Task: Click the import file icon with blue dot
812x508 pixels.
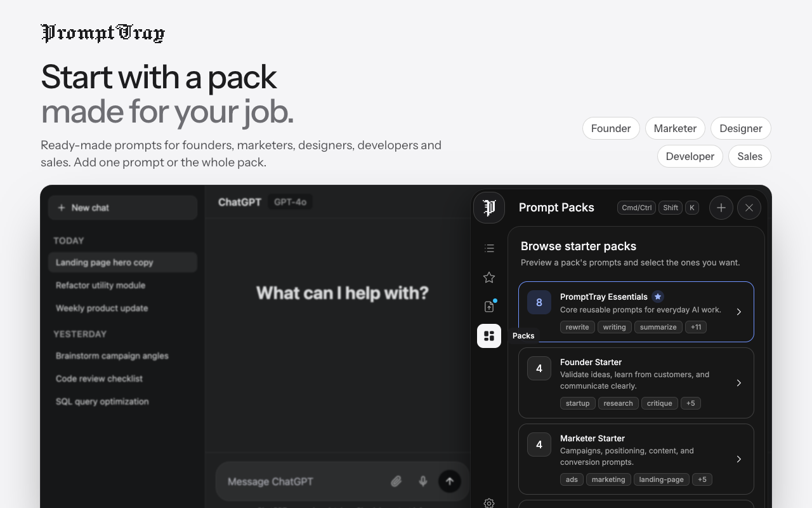Action: tap(489, 307)
